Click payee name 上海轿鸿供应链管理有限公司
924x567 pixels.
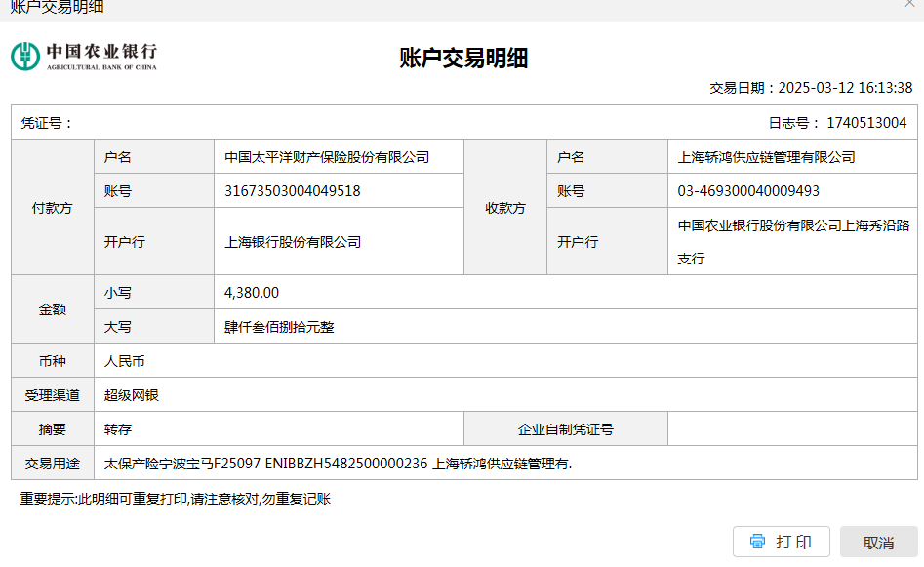(767, 157)
